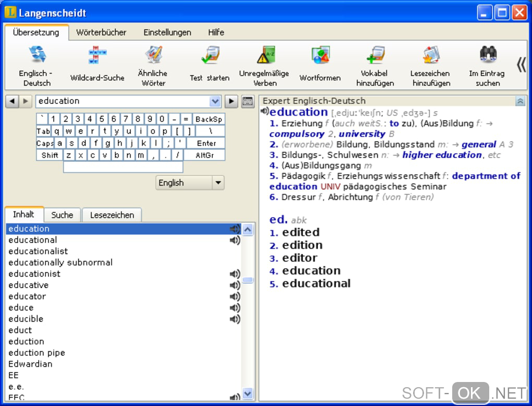The width and height of the screenshot is (532, 406).
Task: Follow the university cross-reference link
Action: pos(362,134)
